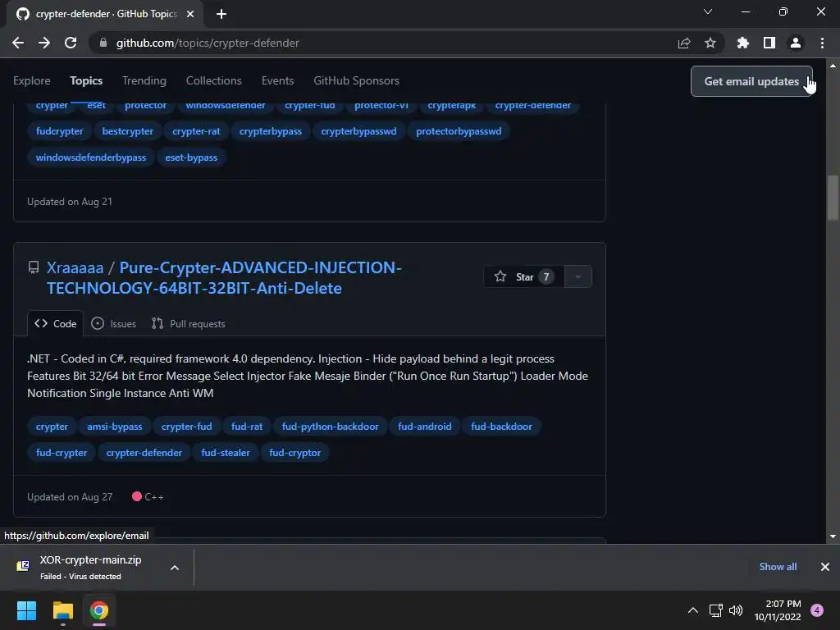840x630 pixels.
Task: Open Chrome three-dot menu
Action: pyautogui.click(x=822, y=43)
